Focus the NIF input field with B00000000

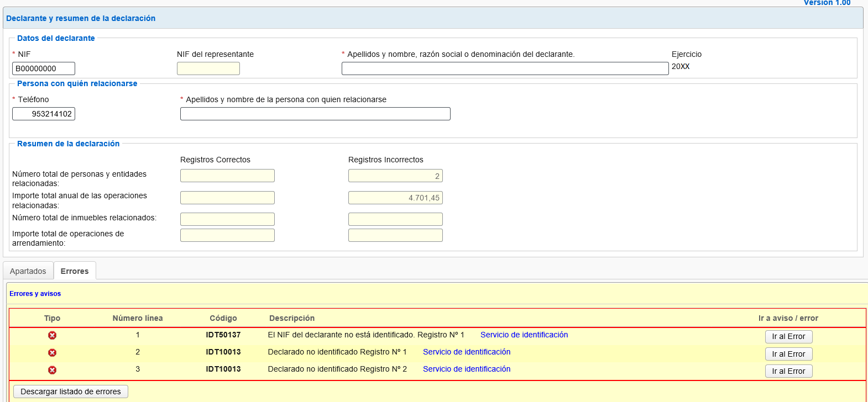(x=44, y=68)
